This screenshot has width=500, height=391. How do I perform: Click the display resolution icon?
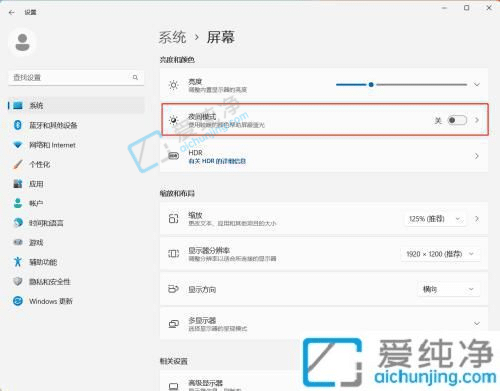(174, 254)
